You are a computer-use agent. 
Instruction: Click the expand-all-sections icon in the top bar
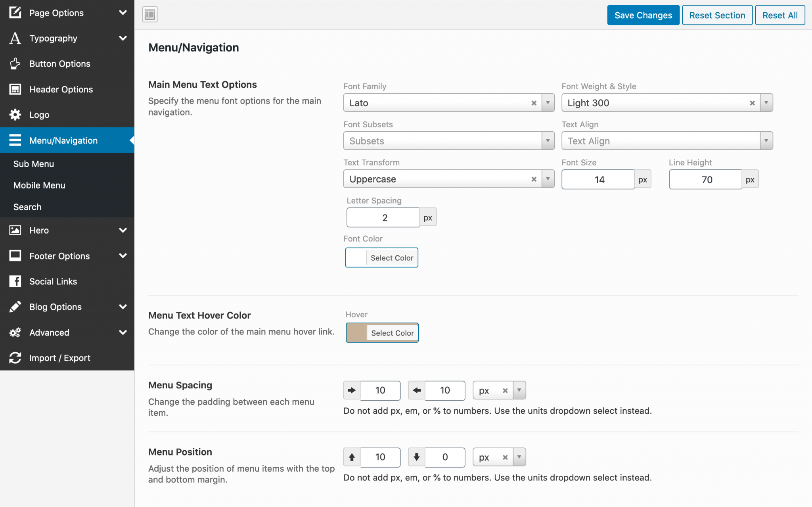(150, 15)
